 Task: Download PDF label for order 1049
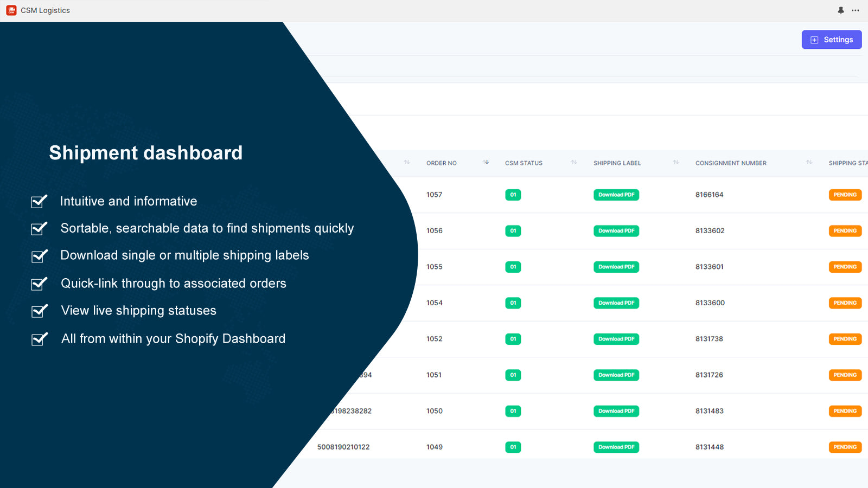pyautogui.click(x=616, y=447)
